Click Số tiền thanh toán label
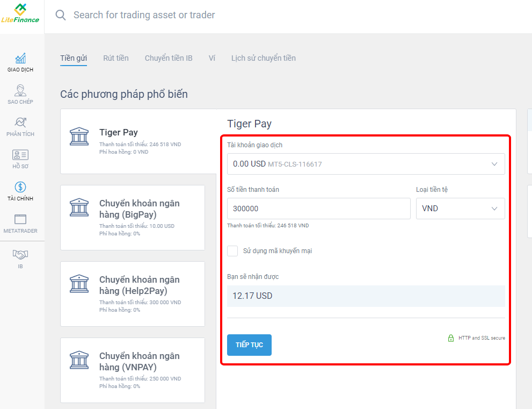Viewport: 532px width, 409px height. click(253, 190)
